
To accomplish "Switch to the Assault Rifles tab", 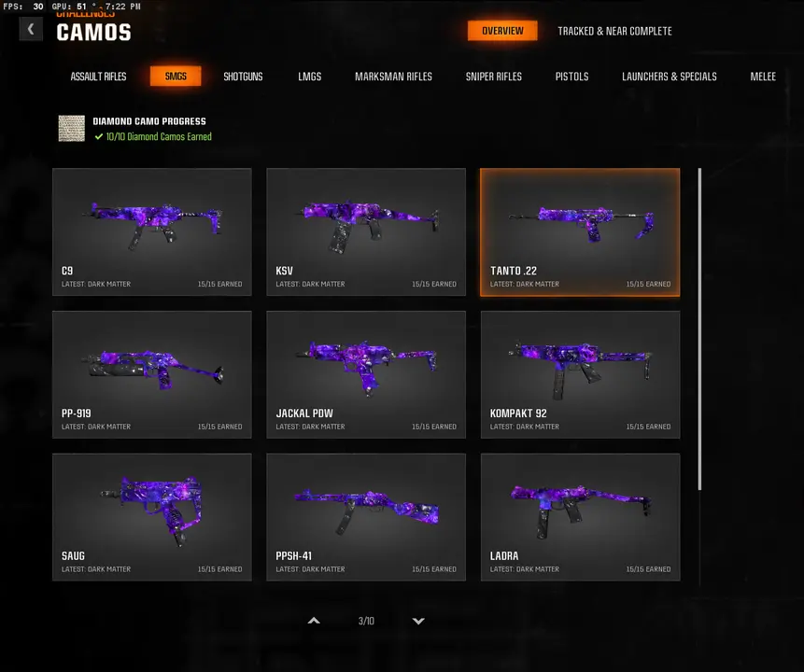I will point(98,77).
